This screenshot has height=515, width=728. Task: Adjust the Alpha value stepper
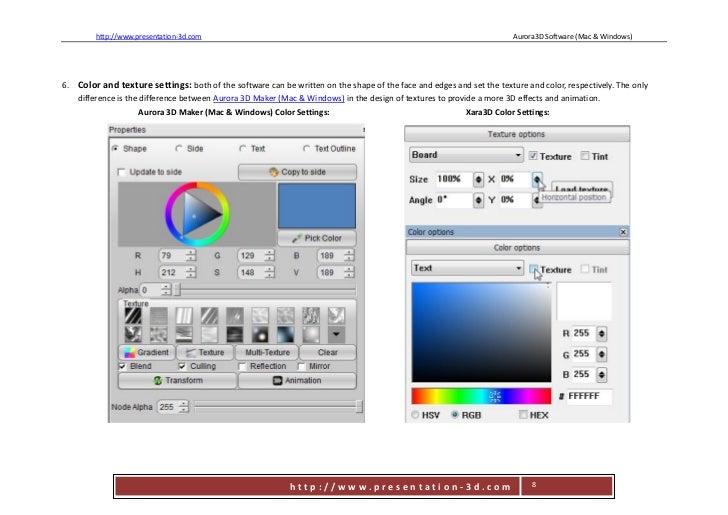click(166, 290)
